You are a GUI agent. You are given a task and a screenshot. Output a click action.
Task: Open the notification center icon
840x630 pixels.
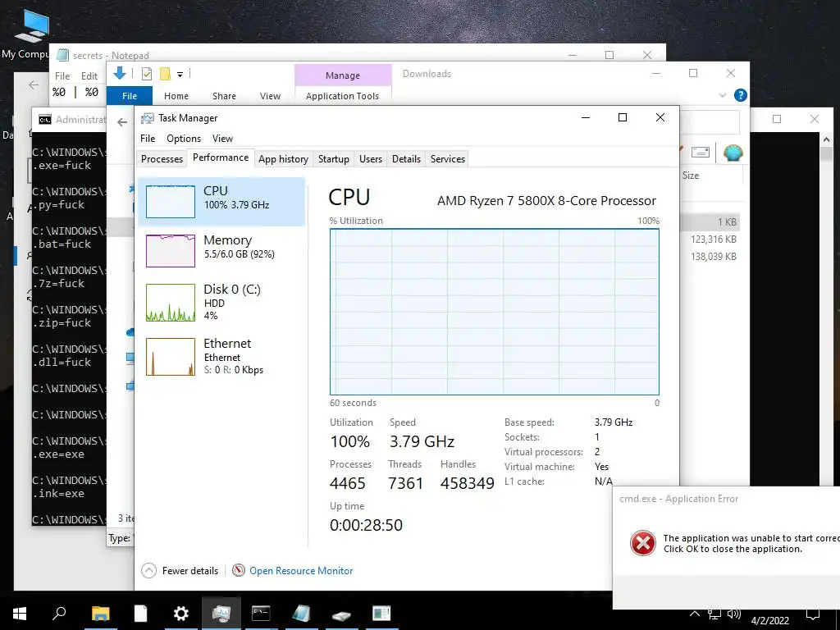813,615
